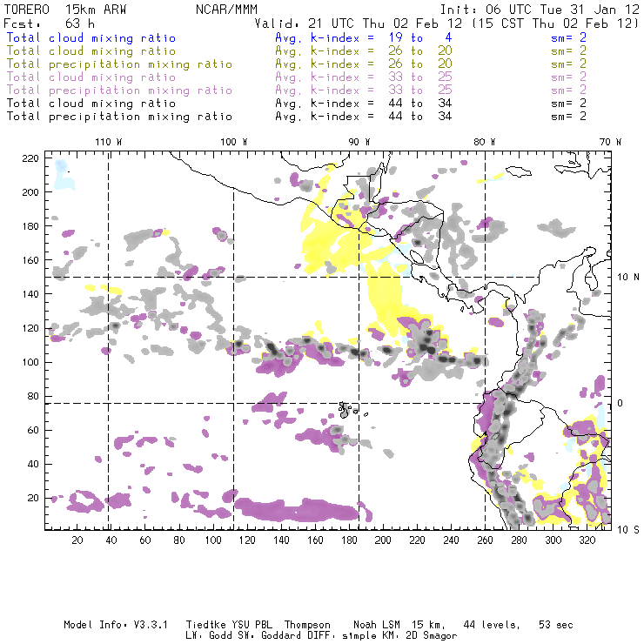644x644 pixels.
Task: Click 'Avg. k-index = 44 to 34' beside black cloud row
Action: 364,104
